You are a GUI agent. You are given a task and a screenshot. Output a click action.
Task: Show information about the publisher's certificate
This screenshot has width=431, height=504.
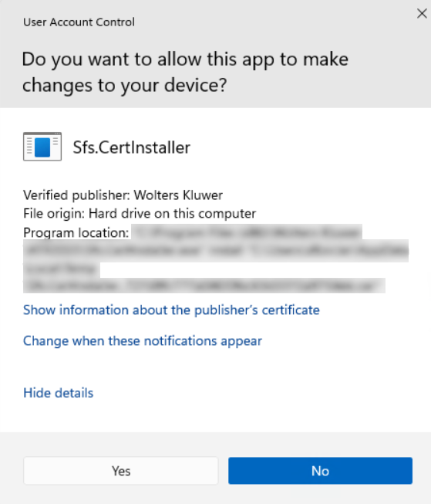coord(171,310)
